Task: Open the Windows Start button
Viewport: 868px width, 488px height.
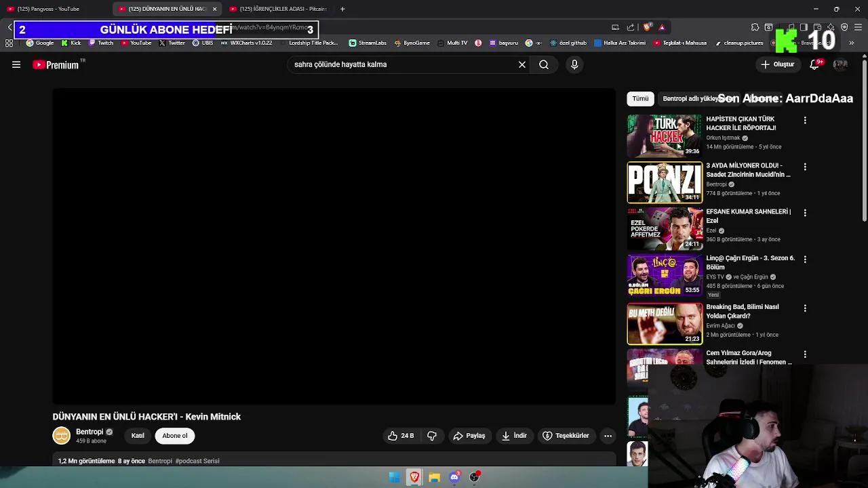Action: [x=394, y=477]
